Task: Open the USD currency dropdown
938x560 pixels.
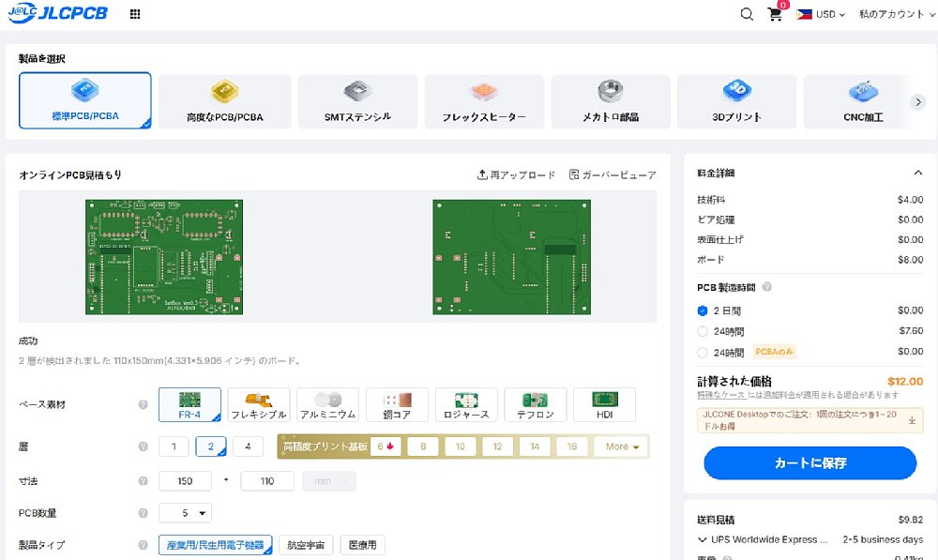Action: (830, 14)
